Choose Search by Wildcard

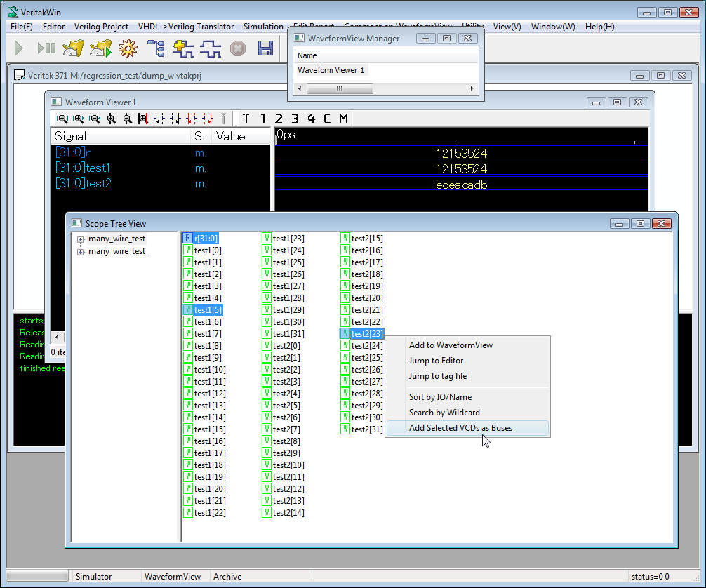click(x=468, y=413)
